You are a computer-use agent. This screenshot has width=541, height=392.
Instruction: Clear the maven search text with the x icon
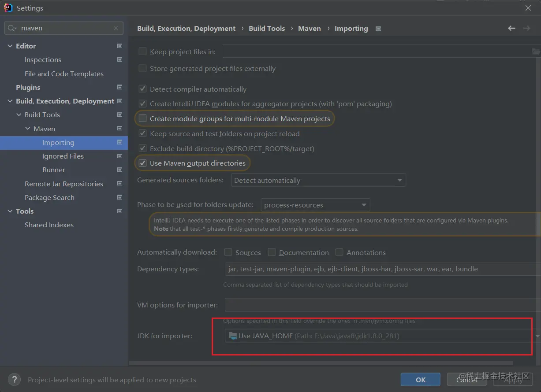116,28
